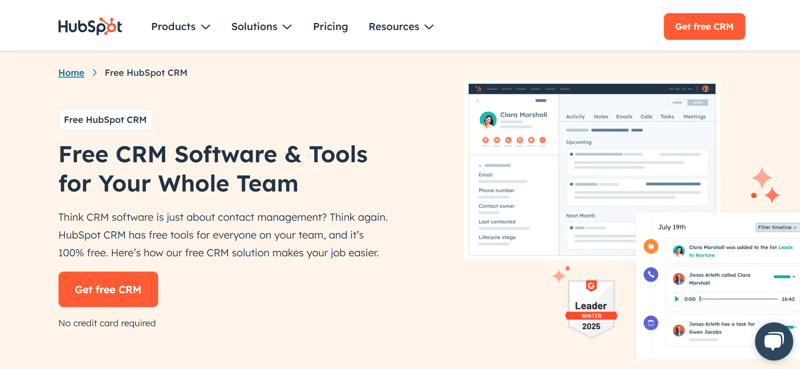Click the phone call icon under Clara Marshall

508,140
